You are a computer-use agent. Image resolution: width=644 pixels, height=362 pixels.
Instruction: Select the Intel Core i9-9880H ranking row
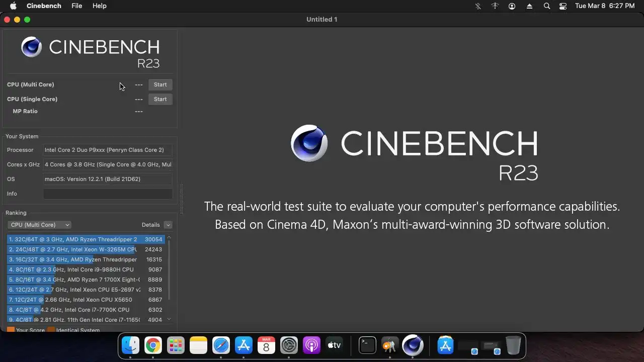coord(86,269)
